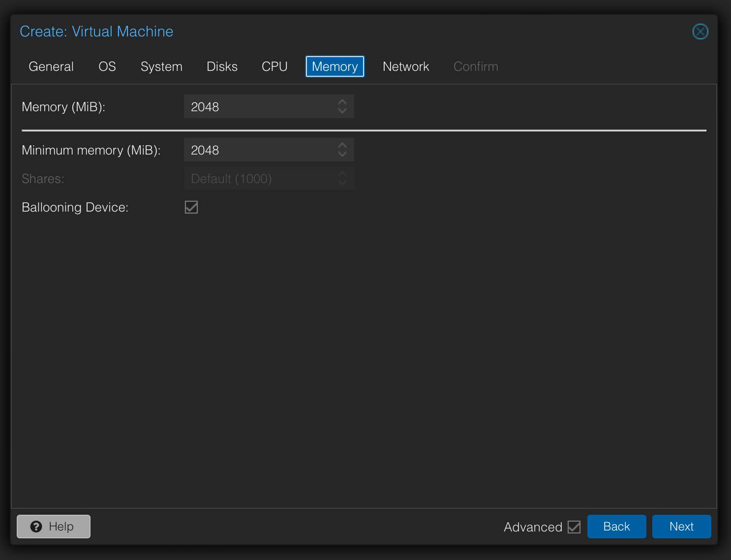Proceed with the Next button
This screenshot has width=731, height=560.
coord(681,527)
